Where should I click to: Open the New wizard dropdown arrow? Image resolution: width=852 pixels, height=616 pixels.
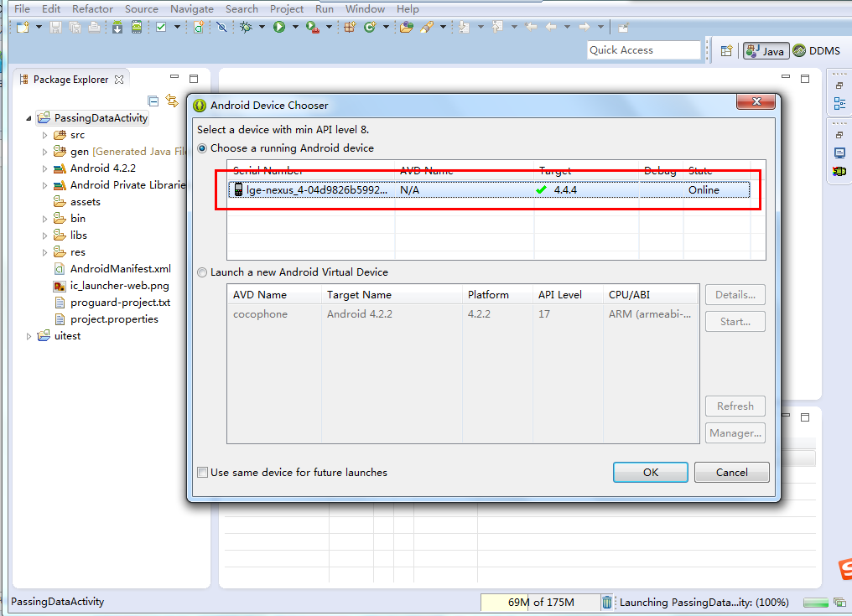tap(39, 27)
